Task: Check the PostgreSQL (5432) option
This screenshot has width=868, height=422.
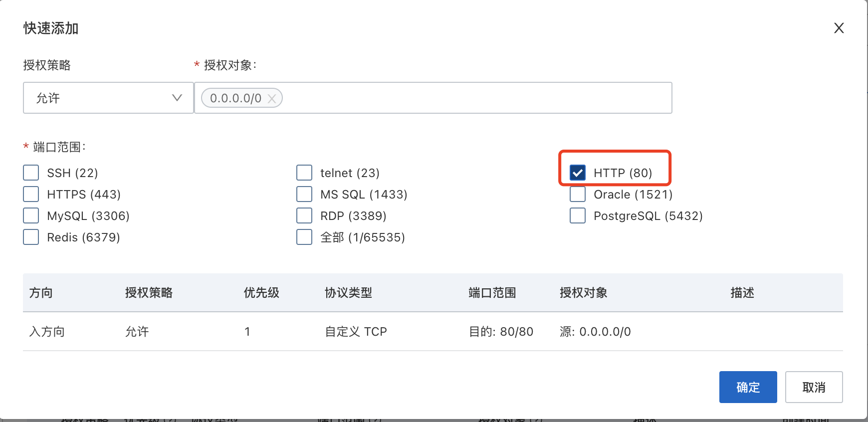Action: pyautogui.click(x=578, y=216)
